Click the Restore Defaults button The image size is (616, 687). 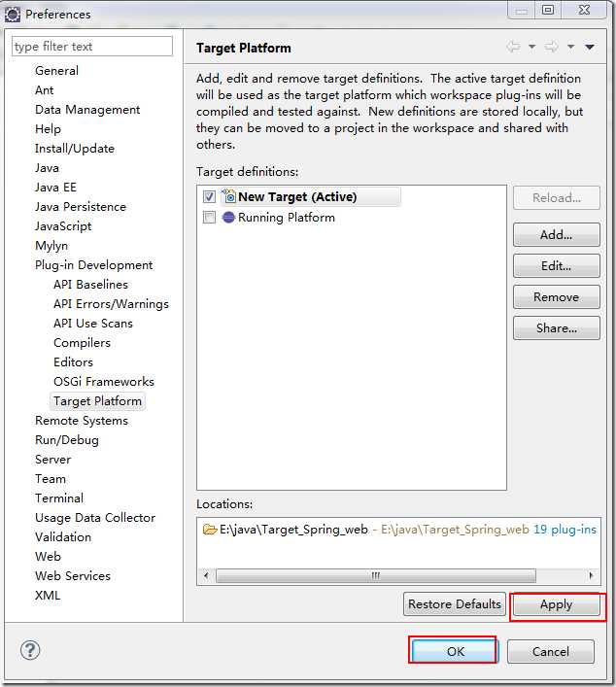(455, 604)
